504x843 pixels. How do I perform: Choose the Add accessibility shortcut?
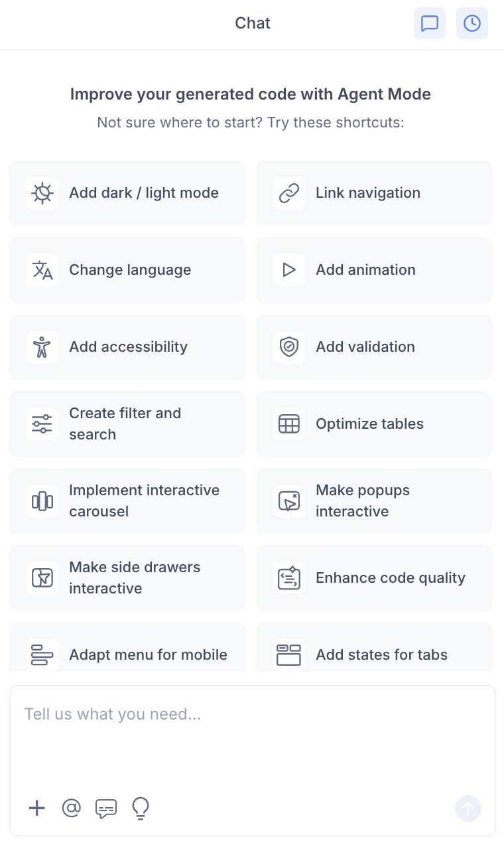pyautogui.click(x=127, y=347)
